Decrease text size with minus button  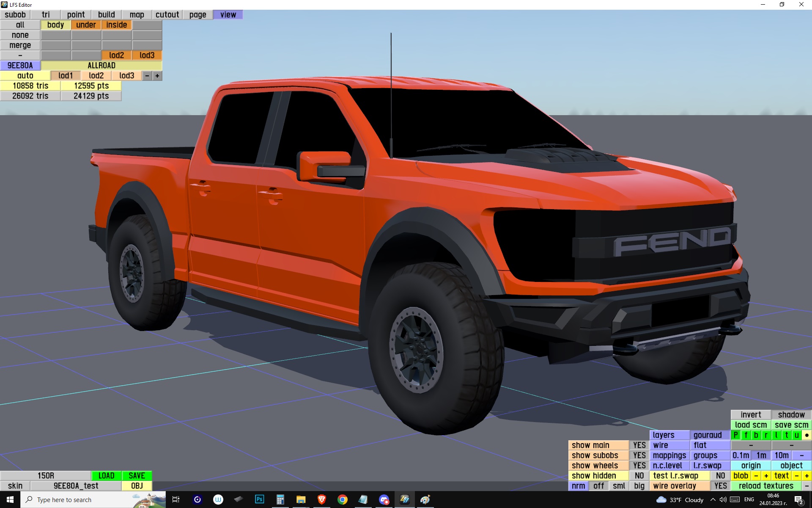pos(796,476)
